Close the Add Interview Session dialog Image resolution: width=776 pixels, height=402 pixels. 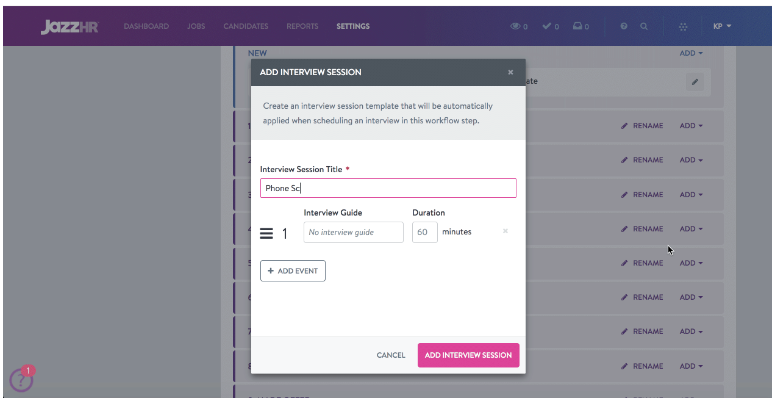(x=510, y=72)
